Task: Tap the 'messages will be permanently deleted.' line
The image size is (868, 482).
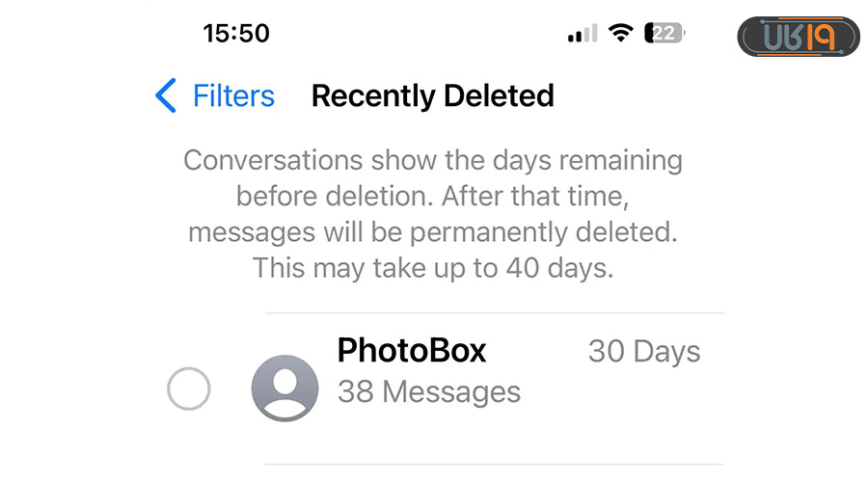Action: [433, 231]
